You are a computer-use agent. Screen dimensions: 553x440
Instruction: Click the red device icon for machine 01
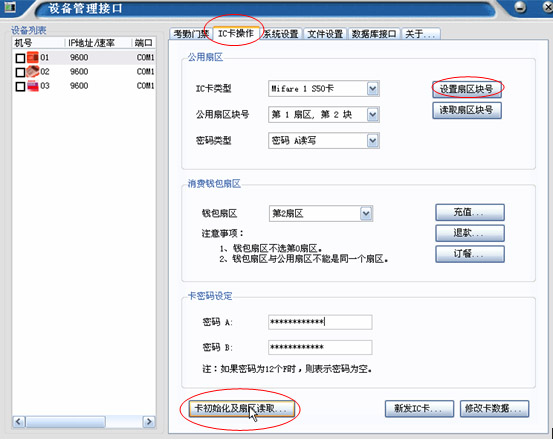[x=32, y=57]
